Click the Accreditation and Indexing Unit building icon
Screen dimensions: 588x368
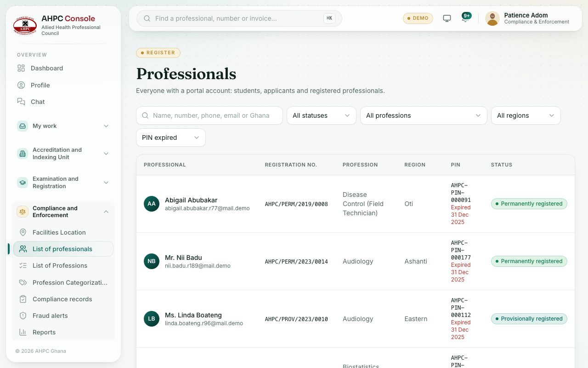click(x=23, y=154)
